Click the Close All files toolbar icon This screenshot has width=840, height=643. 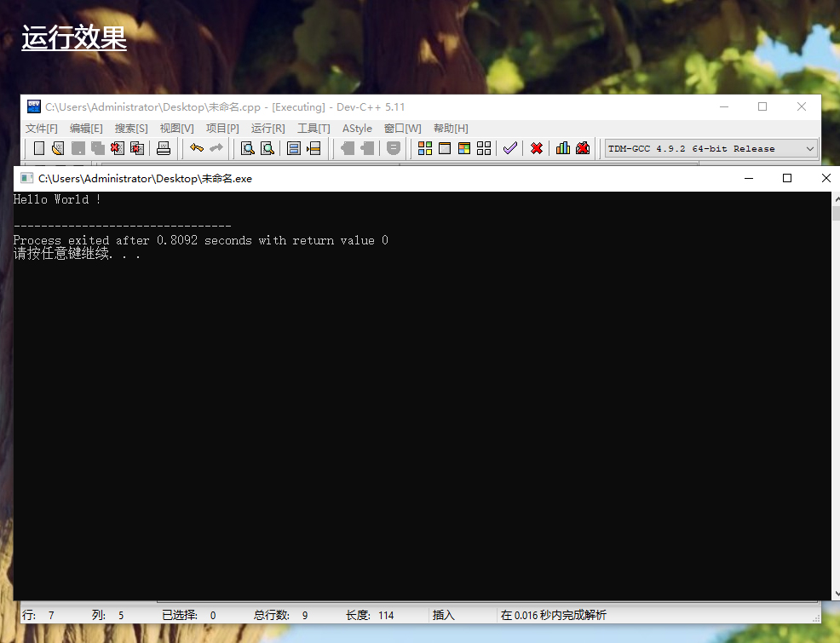[137, 148]
